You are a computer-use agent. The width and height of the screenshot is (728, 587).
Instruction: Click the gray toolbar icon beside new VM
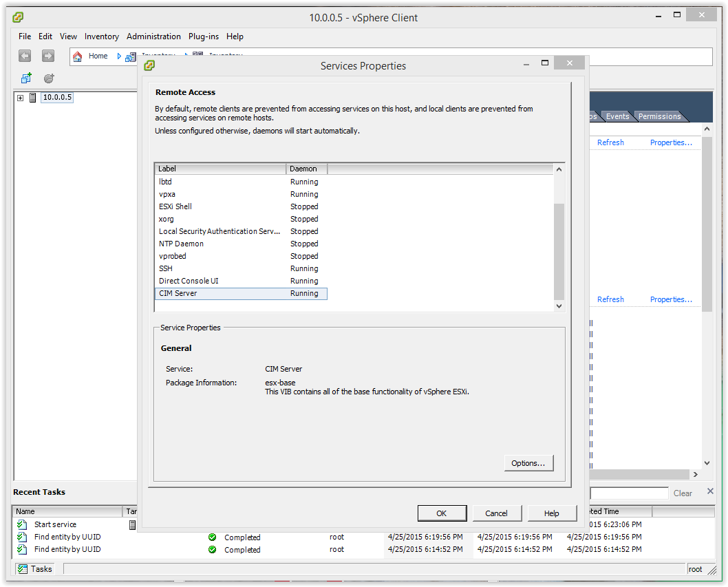49,78
